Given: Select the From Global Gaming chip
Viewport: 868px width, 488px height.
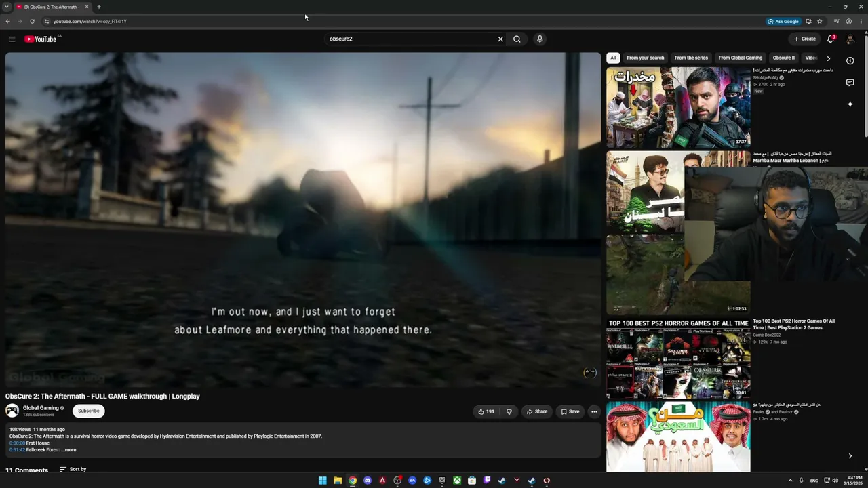Looking at the screenshot, I should pos(741,58).
